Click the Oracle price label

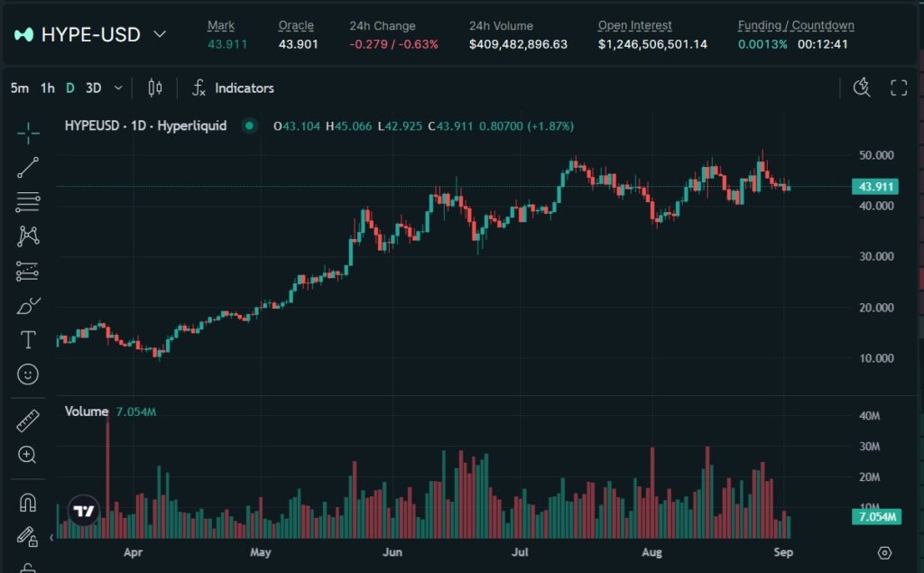(x=296, y=25)
